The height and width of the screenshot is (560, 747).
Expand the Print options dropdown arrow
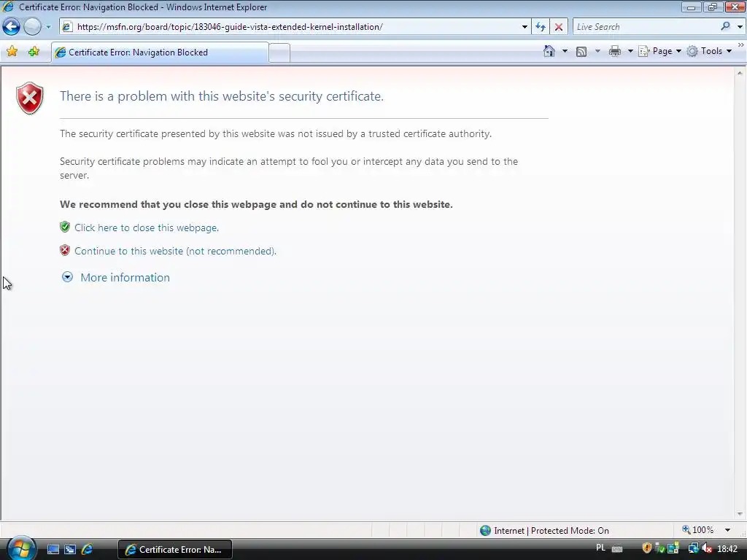pos(630,51)
